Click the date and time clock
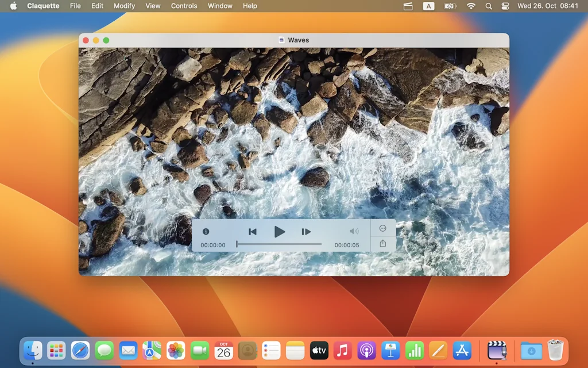 [548, 6]
